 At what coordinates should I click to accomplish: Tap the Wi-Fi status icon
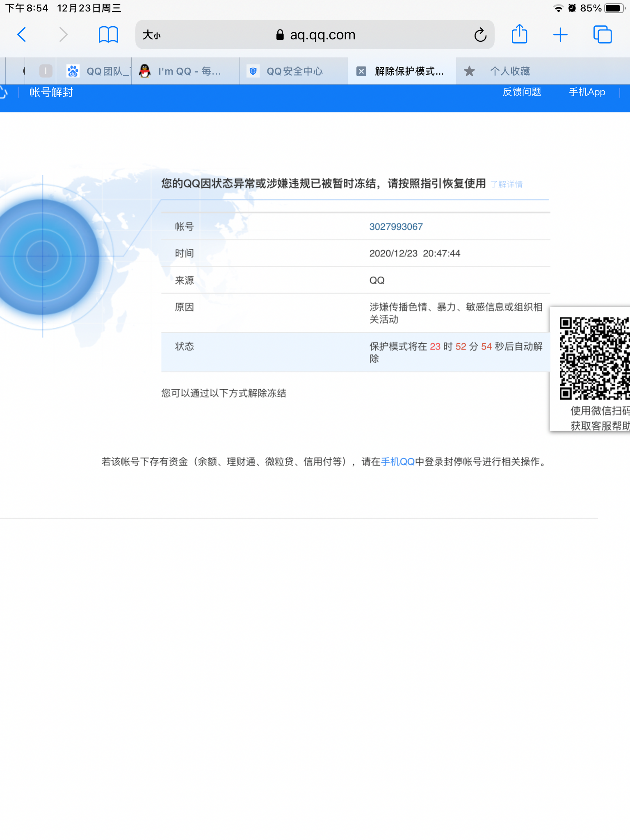coord(558,8)
